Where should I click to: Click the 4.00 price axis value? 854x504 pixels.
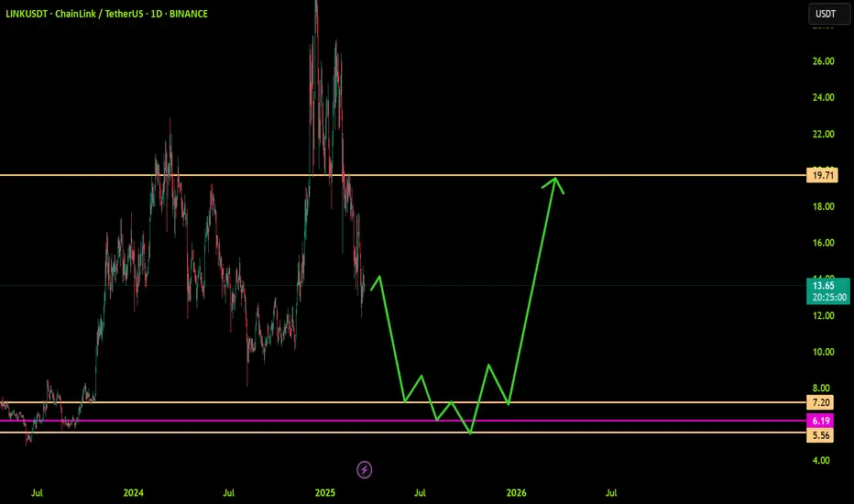pyautogui.click(x=821, y=460)
